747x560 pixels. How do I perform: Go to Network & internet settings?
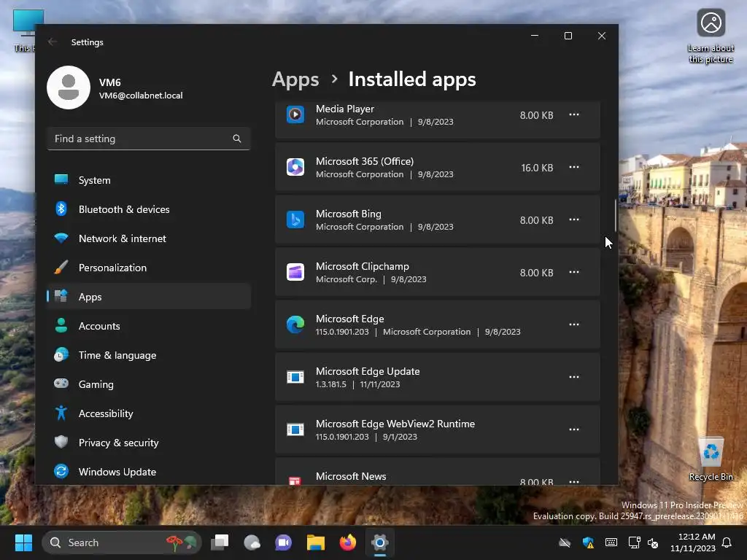(x=149, y=238)
